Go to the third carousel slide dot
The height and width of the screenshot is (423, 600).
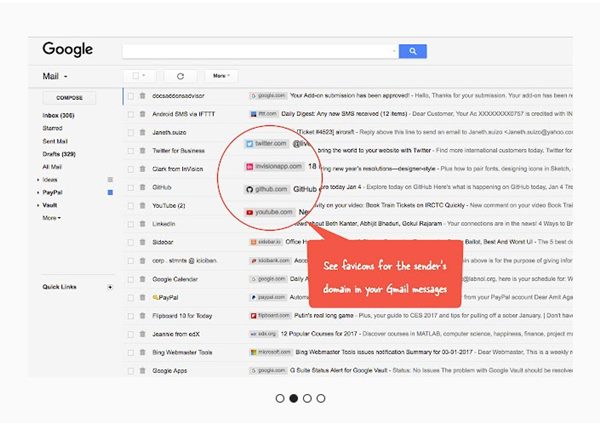307,399
